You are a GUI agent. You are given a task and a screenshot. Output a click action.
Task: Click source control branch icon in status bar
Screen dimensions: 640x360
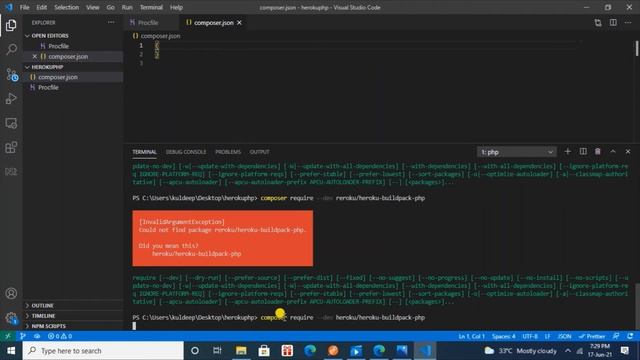pos(22,336)
